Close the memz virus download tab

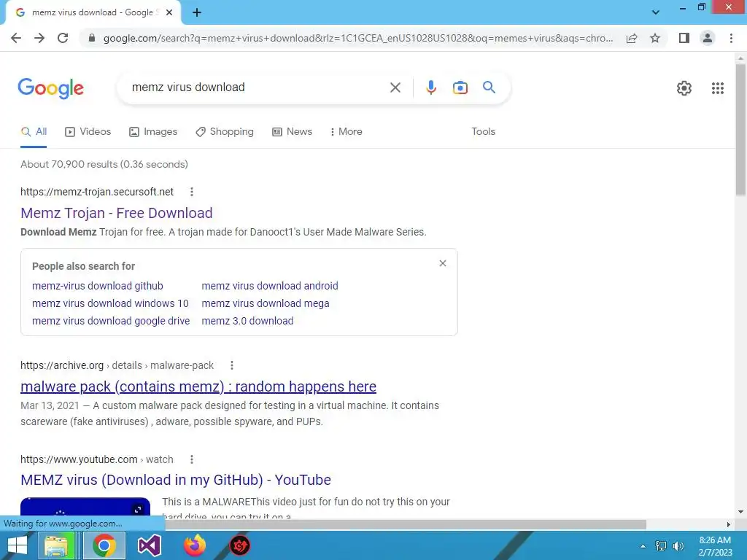pyautogui.click(x=169, y=13)
